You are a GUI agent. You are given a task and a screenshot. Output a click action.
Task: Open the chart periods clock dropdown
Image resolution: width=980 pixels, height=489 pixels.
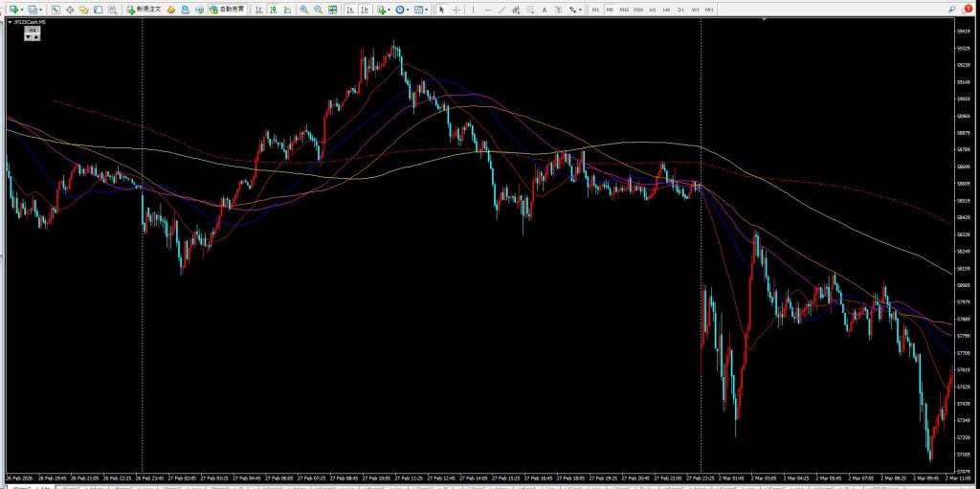(403, 9)
